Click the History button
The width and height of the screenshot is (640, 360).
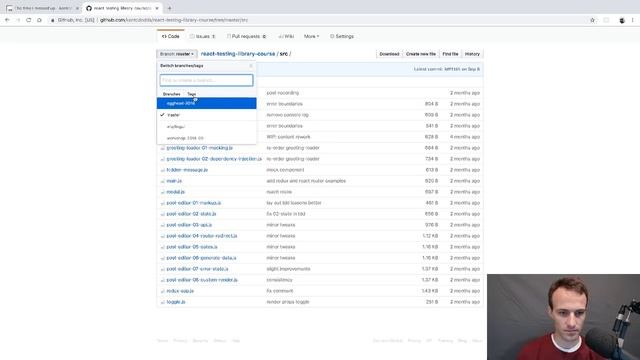click(x=472, y=54)
